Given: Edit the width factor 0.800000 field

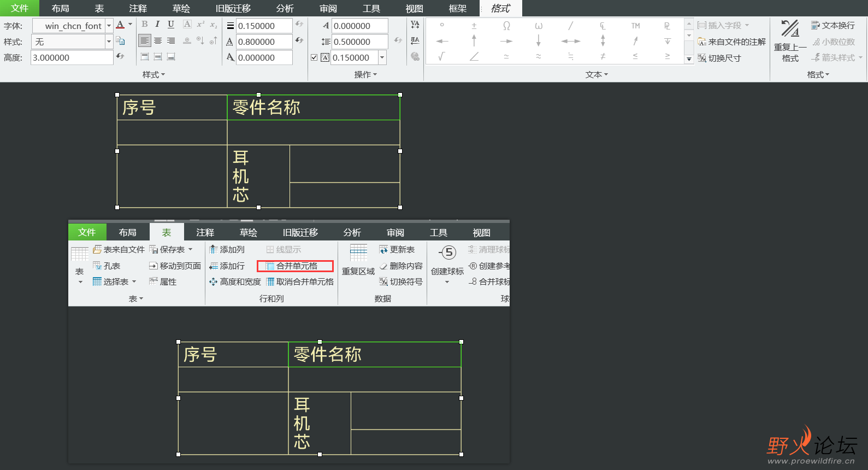Looking at the screenshot, I should pyautogui.click(x=264, y=42).
